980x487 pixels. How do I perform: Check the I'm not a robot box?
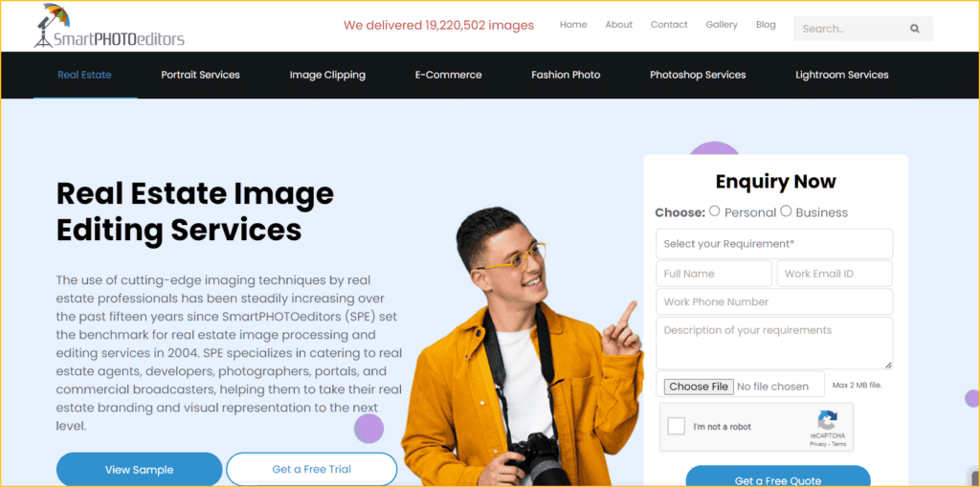[x=677, y=427]
